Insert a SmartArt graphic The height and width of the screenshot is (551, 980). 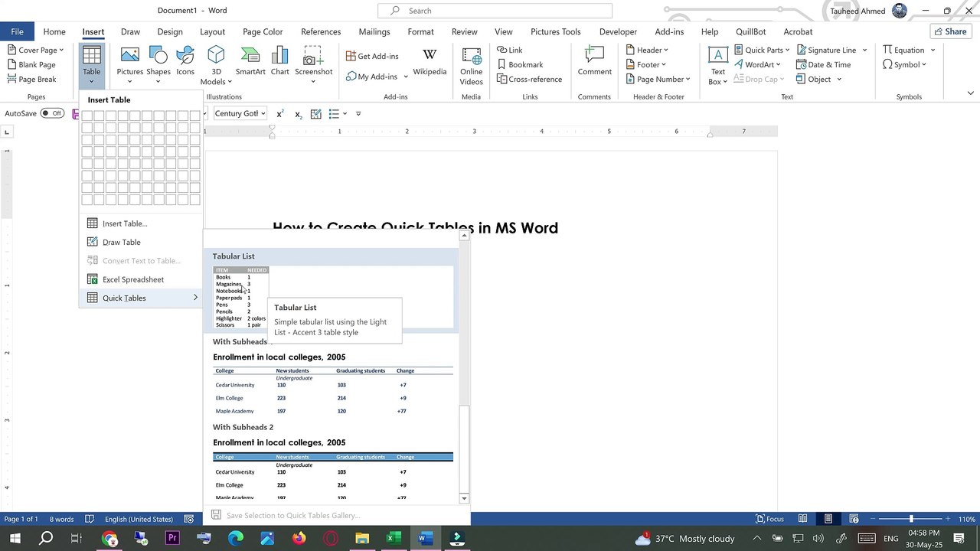[250, 61]
